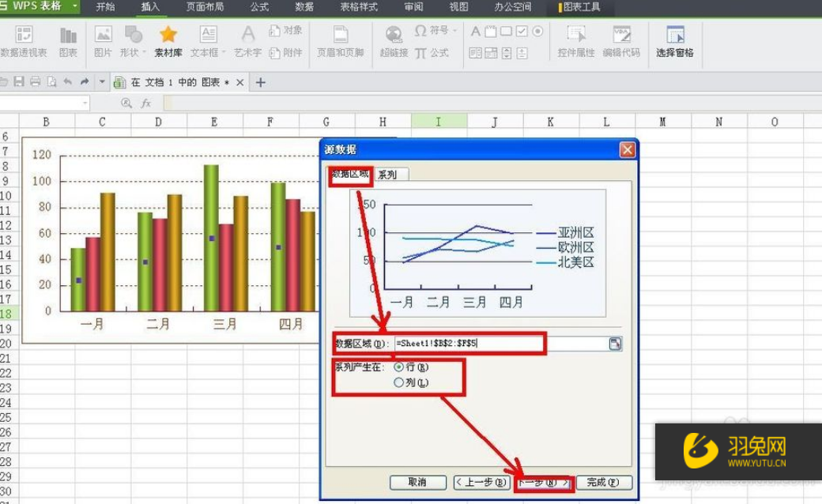This screenshot has height=504, width=822.
Task: Select column header I
Action: [x=439, y=122]
